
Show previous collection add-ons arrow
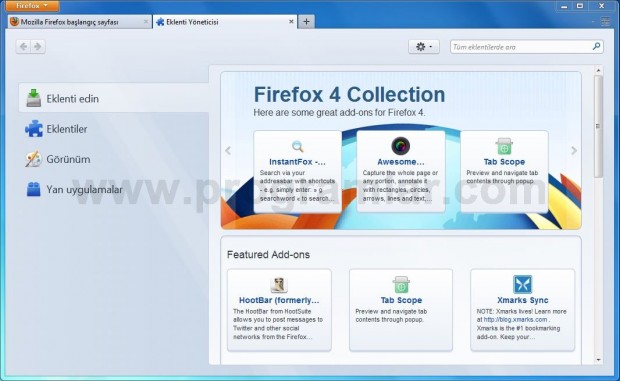pyautogui.click(x=228, y=151)
